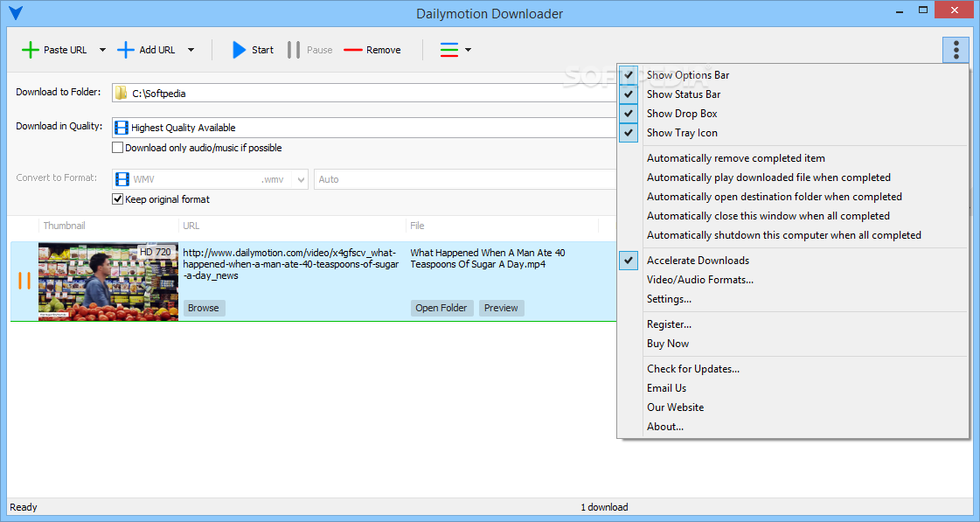Enable Automatically play downloaded file when completed
The width and height of the screenshot is (980, 522).
tap(793, 178)
